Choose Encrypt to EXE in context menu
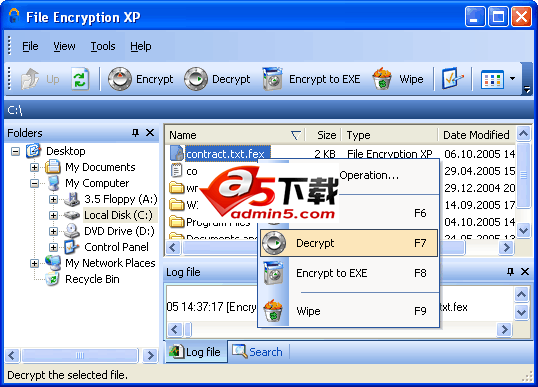Viewport: 538px width, 387px height. [349, 273]
